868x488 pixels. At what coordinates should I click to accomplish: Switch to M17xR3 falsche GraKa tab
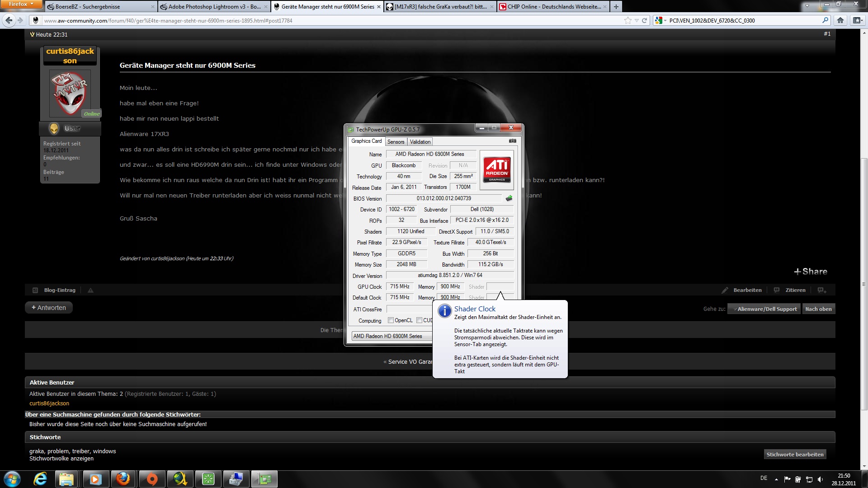439,7
